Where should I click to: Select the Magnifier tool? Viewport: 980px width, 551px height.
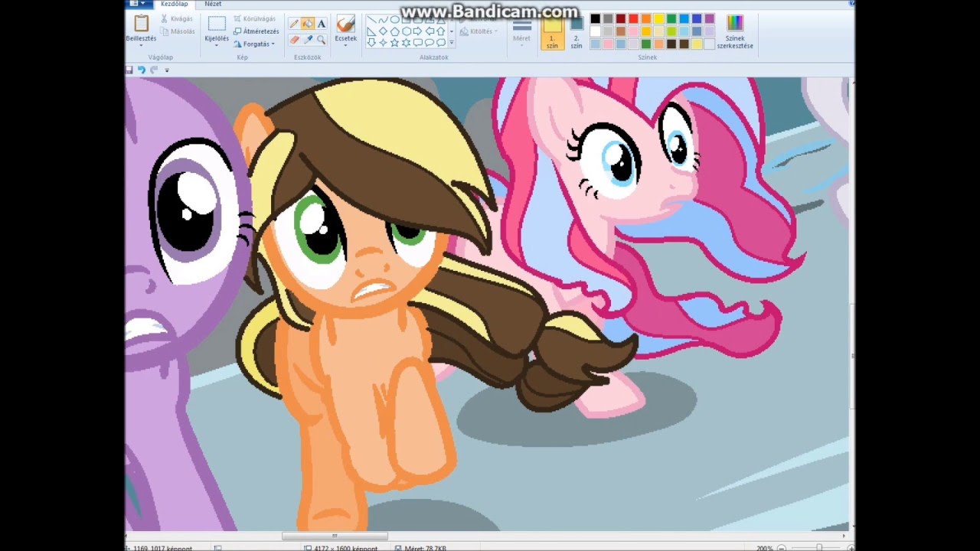pos(321,39)
